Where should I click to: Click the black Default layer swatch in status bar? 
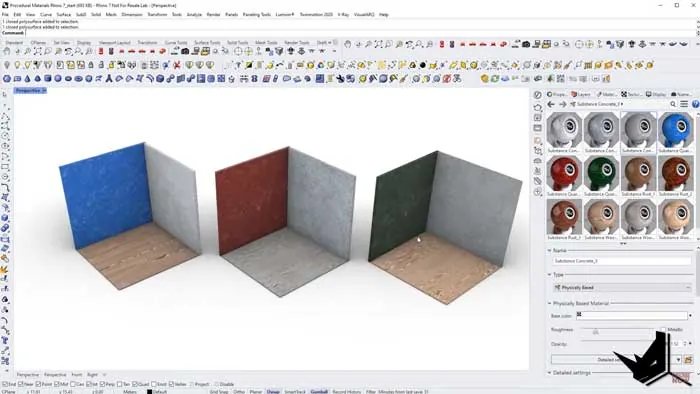click(150, 392)
